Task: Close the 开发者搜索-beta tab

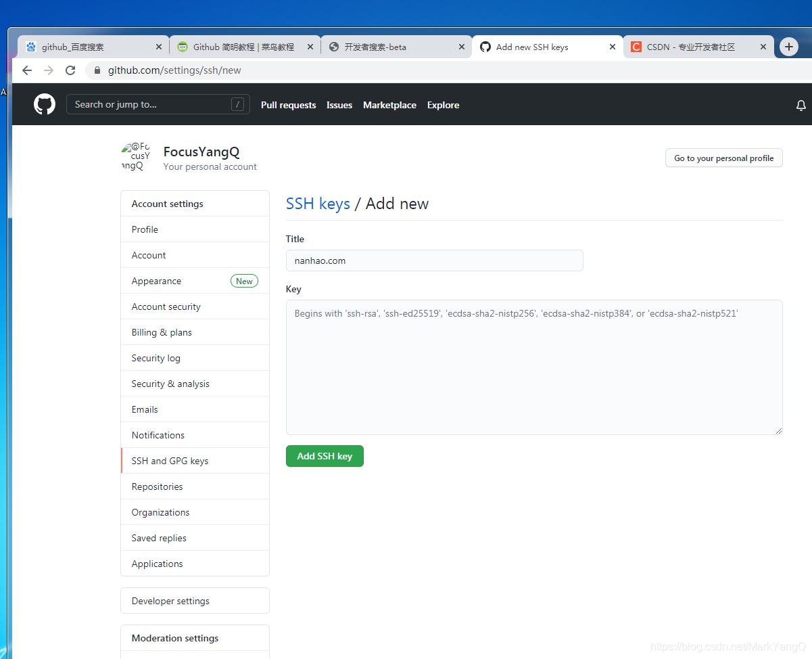Action: [x=462, y=47]
